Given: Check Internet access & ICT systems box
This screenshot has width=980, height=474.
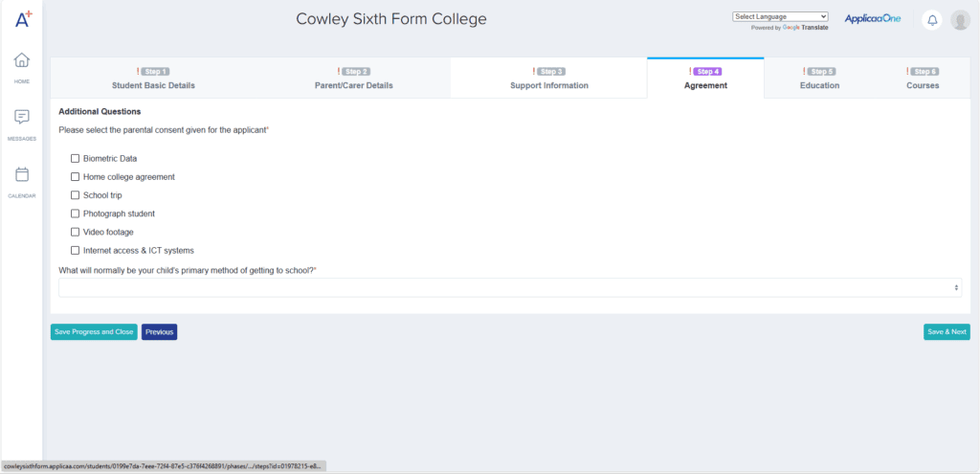Looking at the screenshot, I should (x=76, y=250).
